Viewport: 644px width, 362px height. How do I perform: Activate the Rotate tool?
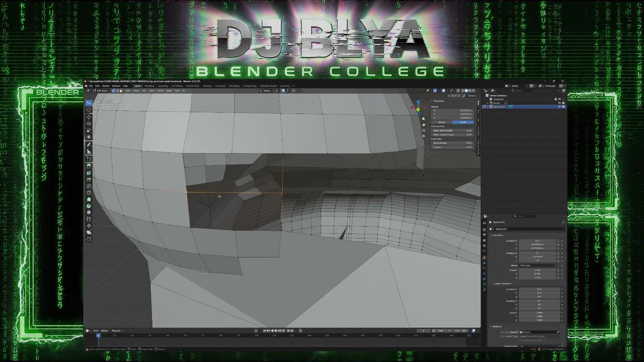(89, 124)
